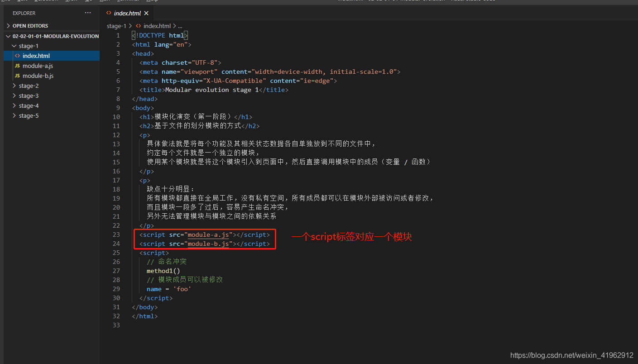Click the h2 '基于文件的划分模块的方式' line
Screen dimensions: 638x364
pyautogui.click(x=199, y=126)
